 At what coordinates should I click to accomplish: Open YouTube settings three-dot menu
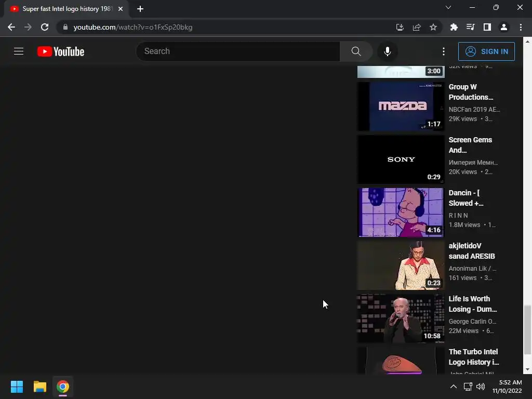pos(444,51)
